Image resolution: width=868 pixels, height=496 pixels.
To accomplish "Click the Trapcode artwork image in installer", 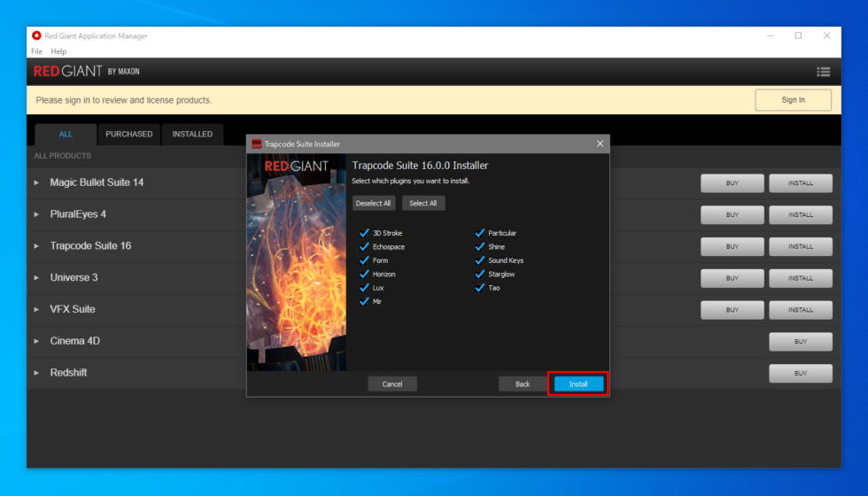I will 296,262.
